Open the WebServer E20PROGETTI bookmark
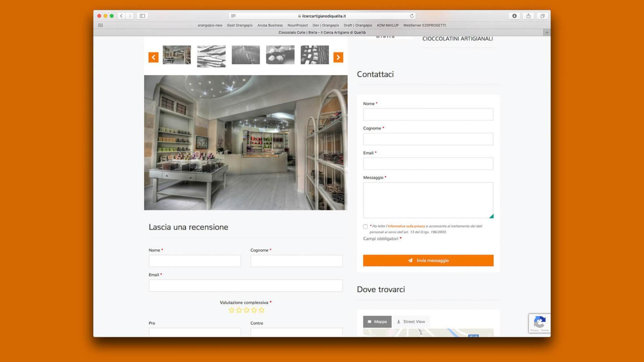The height and width of the screenshot is (362, 644). [424, 25]
